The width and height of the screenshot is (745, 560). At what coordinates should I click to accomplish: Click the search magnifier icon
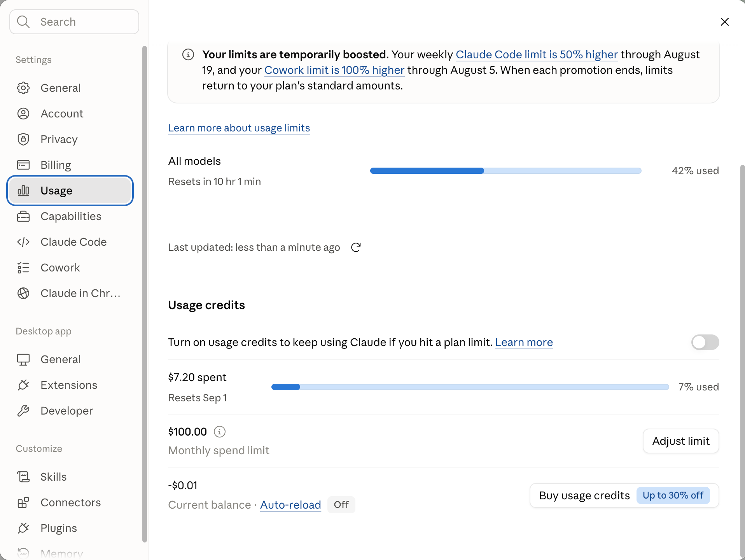23,22
